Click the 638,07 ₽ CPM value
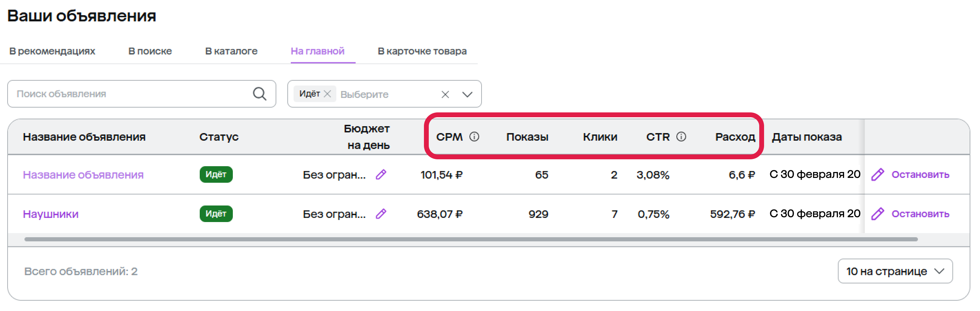This screenshot has height=311, width=980. 439,214
